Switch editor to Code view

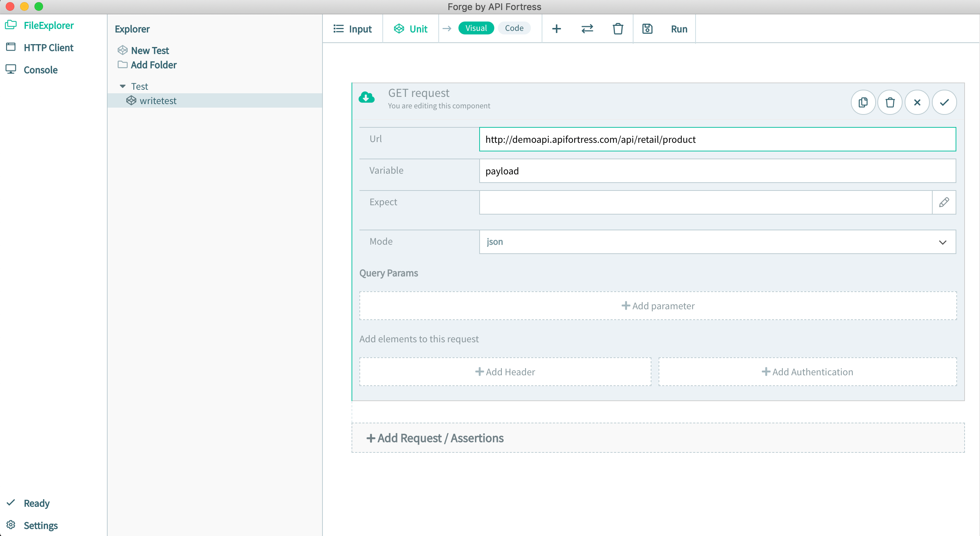514,28
